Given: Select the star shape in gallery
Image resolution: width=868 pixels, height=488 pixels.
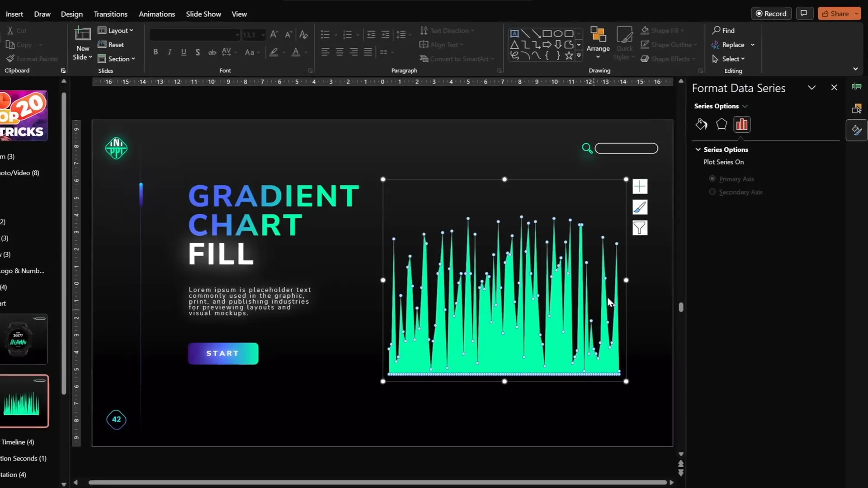Looking at the screenshot, I should click(x=569, y=56).
